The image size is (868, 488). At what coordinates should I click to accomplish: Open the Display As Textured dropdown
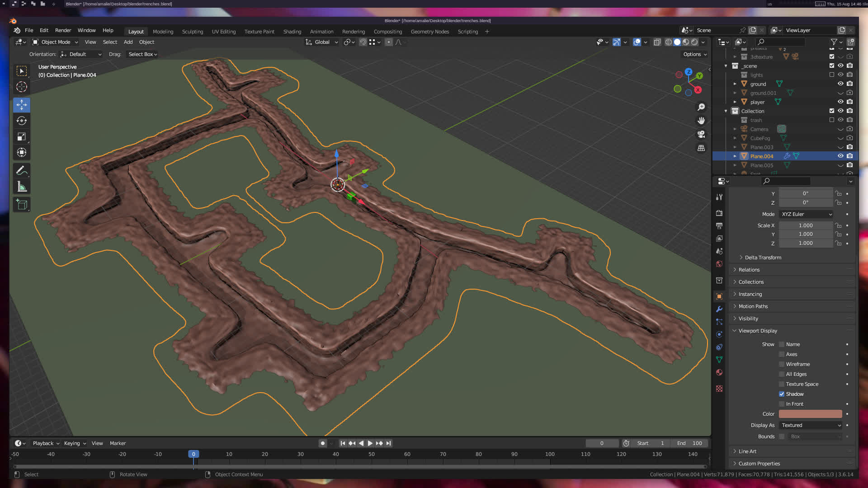click(x=811, y=425)
